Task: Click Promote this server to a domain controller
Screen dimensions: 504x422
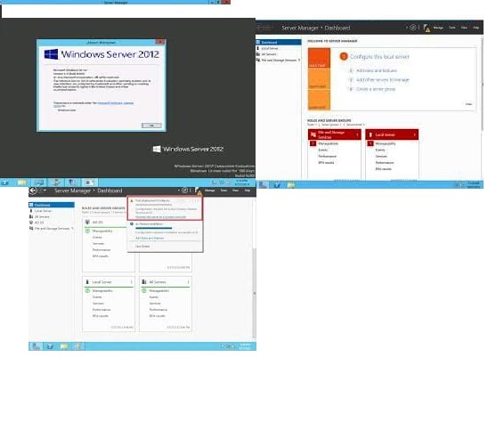Action: point(160,217)
